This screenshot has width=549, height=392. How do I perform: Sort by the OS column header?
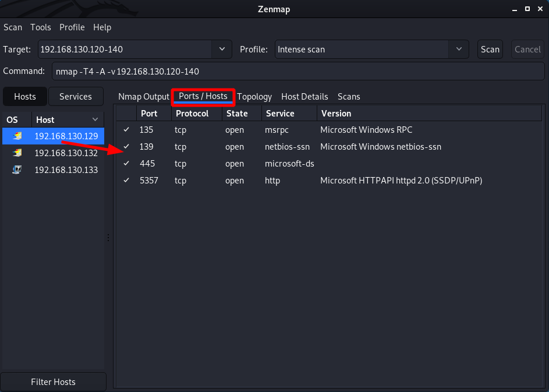click(17, 120)
